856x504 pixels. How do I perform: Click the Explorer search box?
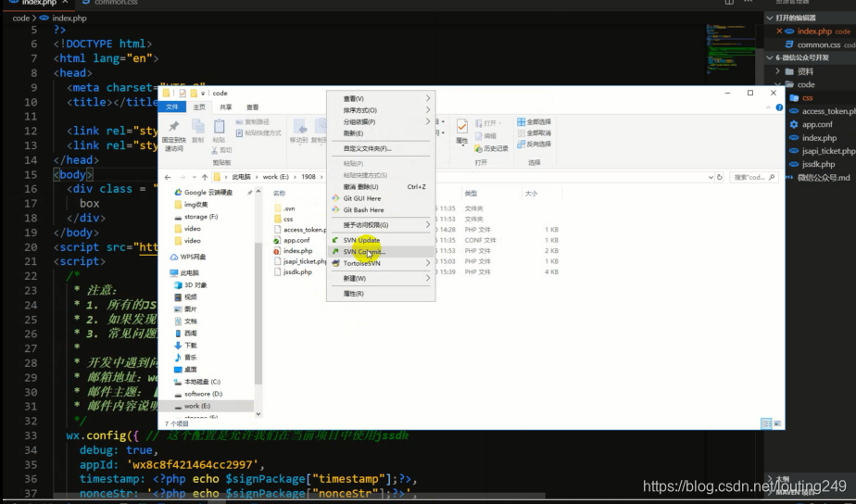tap(754, 177)
